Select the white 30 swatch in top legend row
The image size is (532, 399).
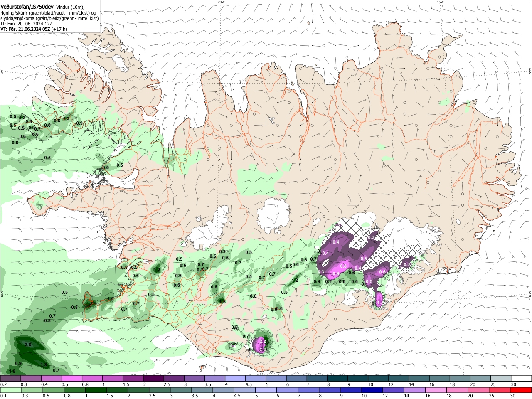pyautogui.click(x=521, y=379)
